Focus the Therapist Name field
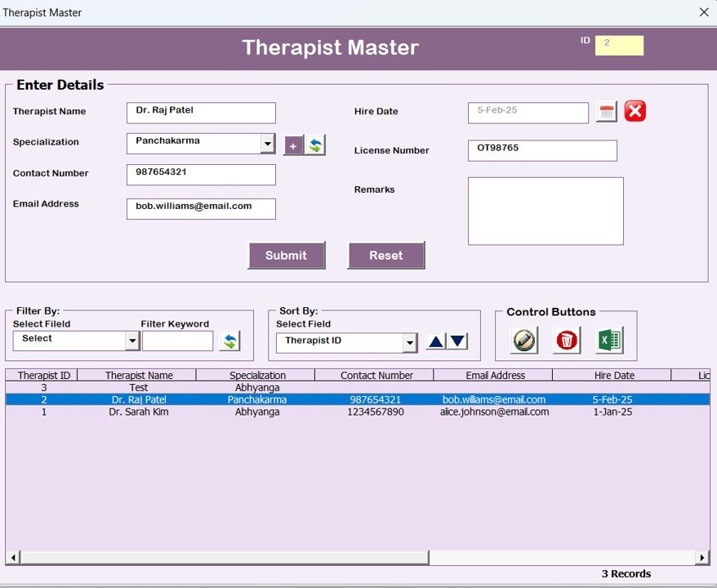717x588 pixels. click(201, 113)
